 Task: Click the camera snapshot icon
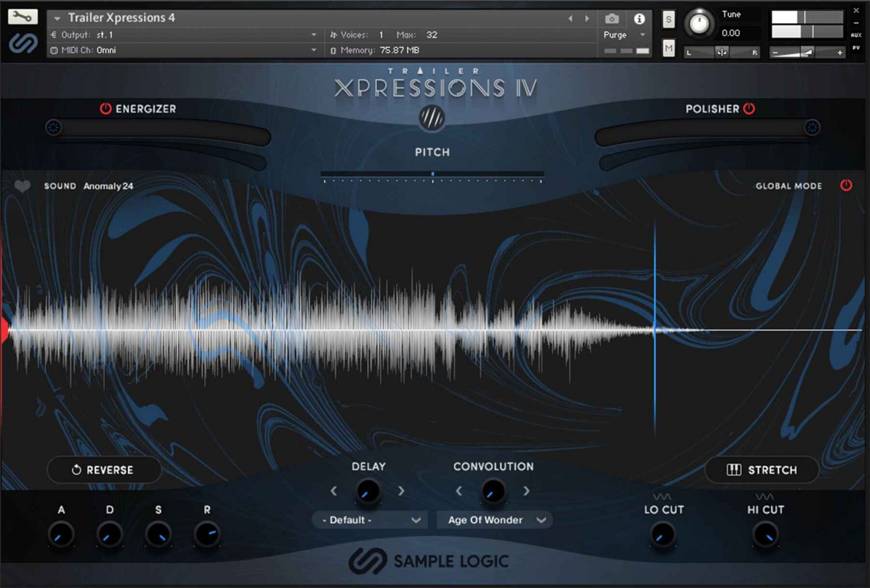click(x=612, y=18)
